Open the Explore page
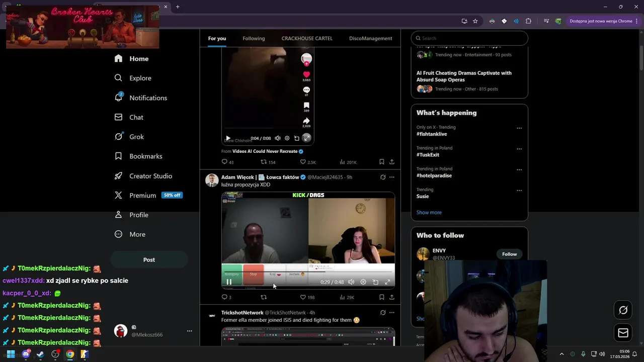This screenshot has width=644, height=362. (x=133, y=78)
